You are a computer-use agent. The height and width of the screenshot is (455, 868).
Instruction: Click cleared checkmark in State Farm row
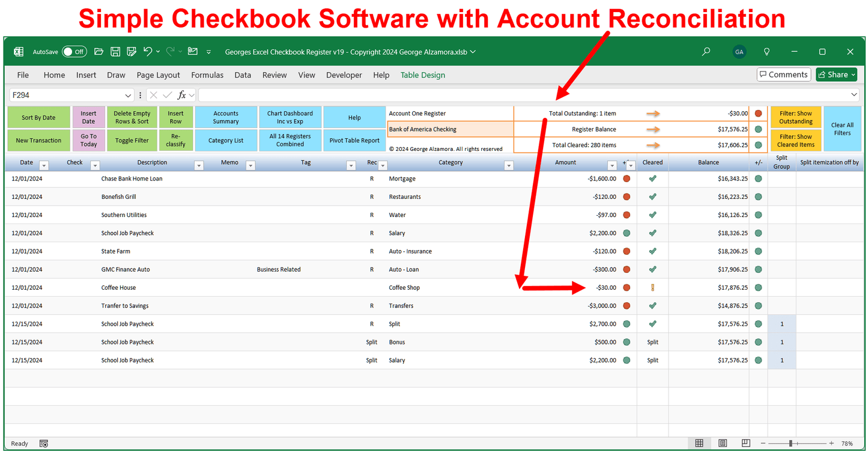[x=652, y=251]
